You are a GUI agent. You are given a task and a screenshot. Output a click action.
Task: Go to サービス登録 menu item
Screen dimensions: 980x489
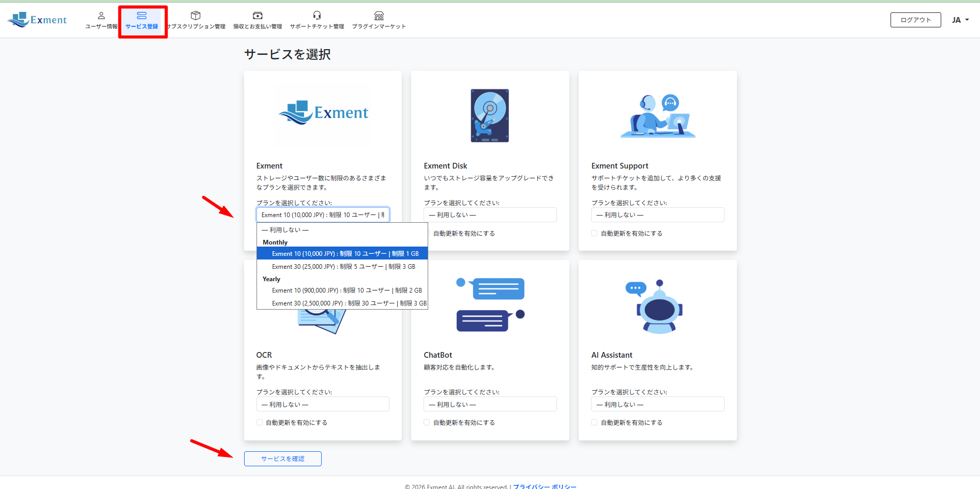tap(142, 21)
